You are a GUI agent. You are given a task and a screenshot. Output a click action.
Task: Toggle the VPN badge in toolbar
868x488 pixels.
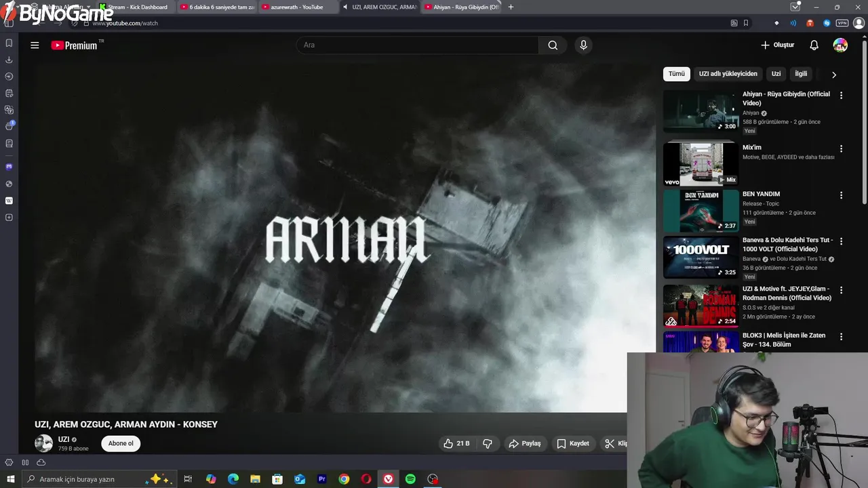(x=842, y=23)
